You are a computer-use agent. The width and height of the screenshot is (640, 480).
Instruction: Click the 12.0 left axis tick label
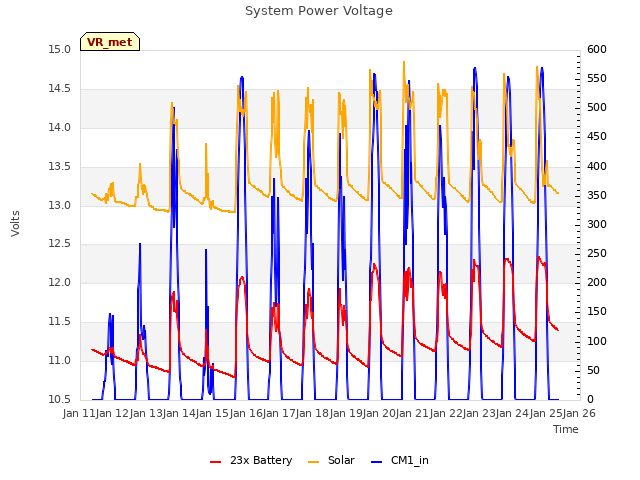pyautogui.click(x=60, y=282)
